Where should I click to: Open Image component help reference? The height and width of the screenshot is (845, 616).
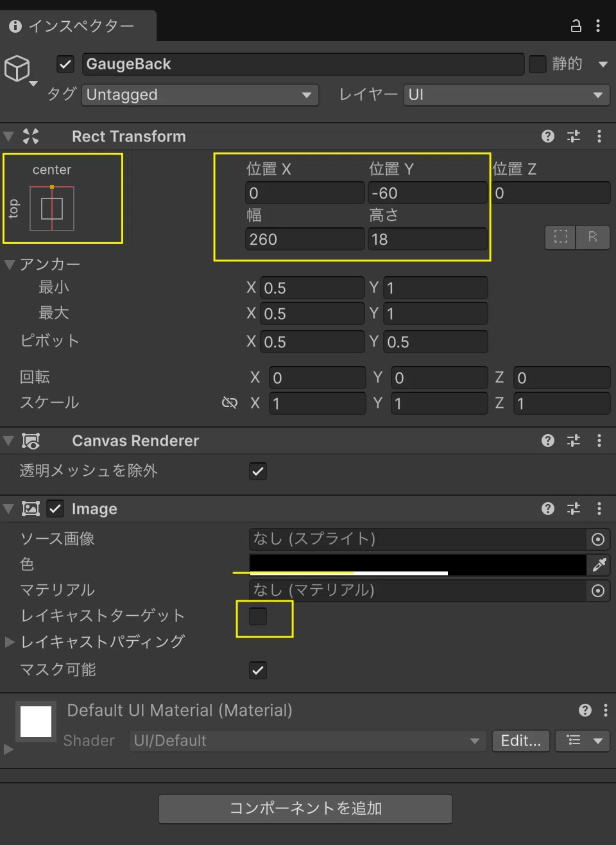tap(548, 509)
